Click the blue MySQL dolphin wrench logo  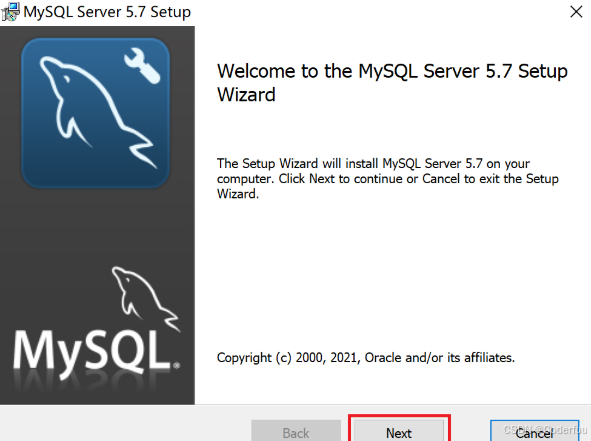(x=95, y=113)
